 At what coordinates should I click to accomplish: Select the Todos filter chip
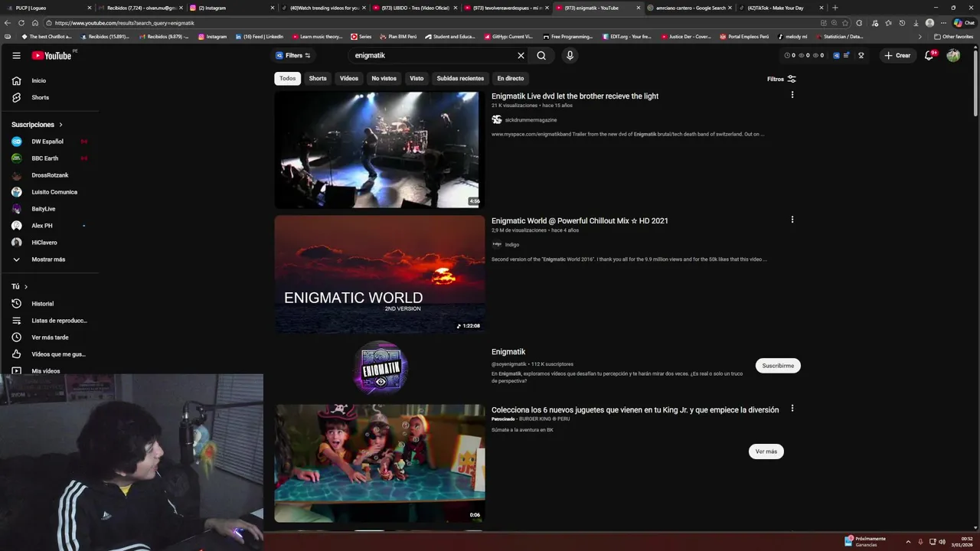click(287, 78)
